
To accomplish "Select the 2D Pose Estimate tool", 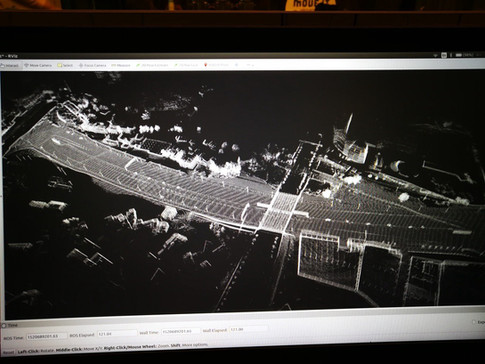I will click(152, 65).
